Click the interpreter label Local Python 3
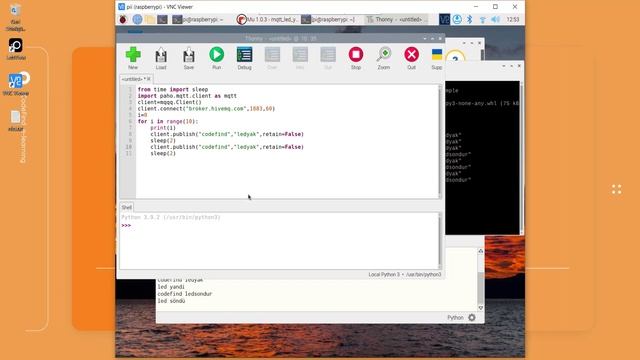 [x=404, y=275]
